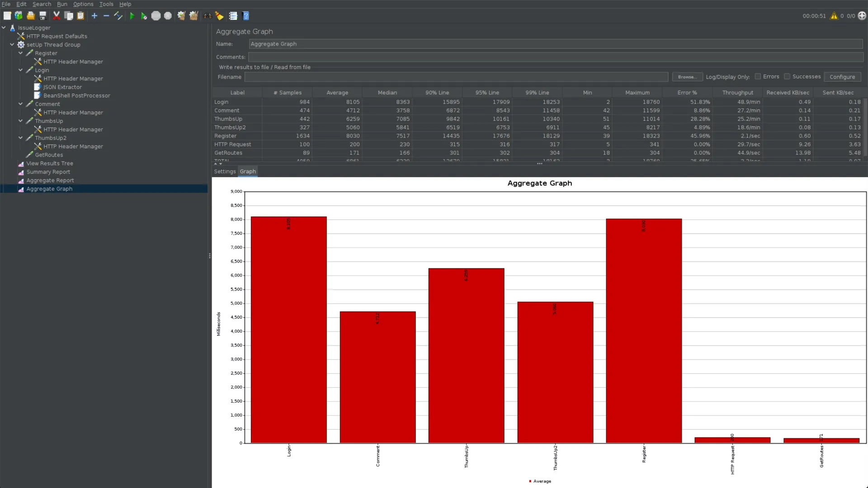868x488 pixels.
Task: Click the Cut scissors icon
Action: [57, 16]
